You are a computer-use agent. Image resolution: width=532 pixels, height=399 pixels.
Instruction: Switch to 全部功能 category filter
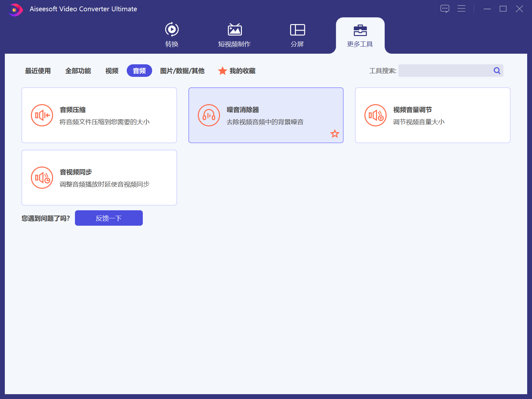pos(78,71)
